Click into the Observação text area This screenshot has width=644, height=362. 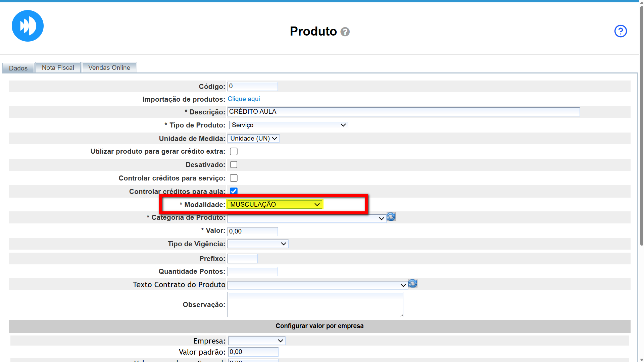tap(315, 304)
